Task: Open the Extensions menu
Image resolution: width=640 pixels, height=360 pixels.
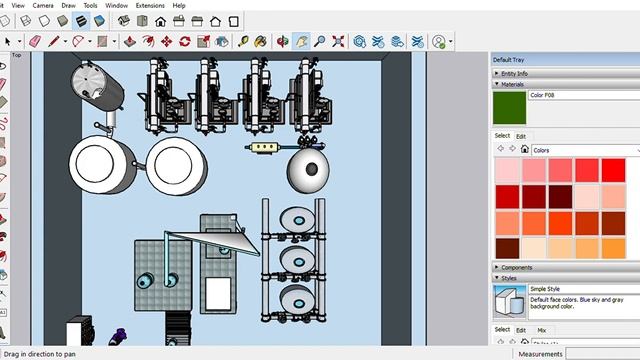Action: coord(150,5)
